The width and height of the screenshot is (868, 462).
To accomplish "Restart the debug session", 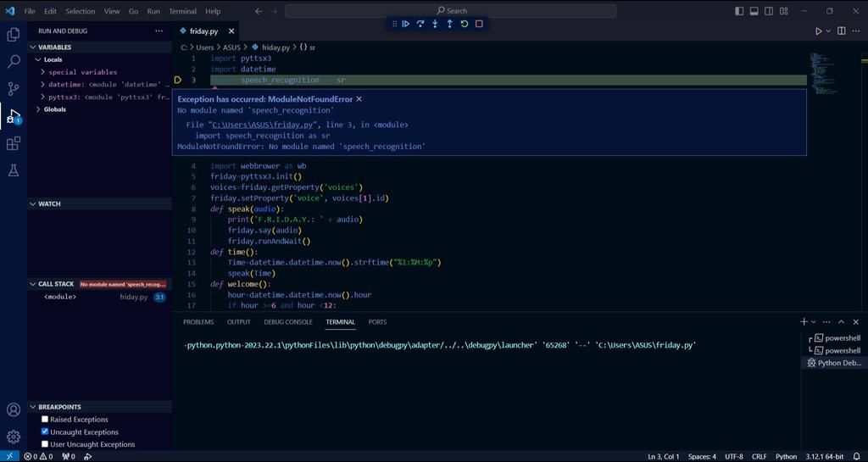I will click(x=464, y=24).
